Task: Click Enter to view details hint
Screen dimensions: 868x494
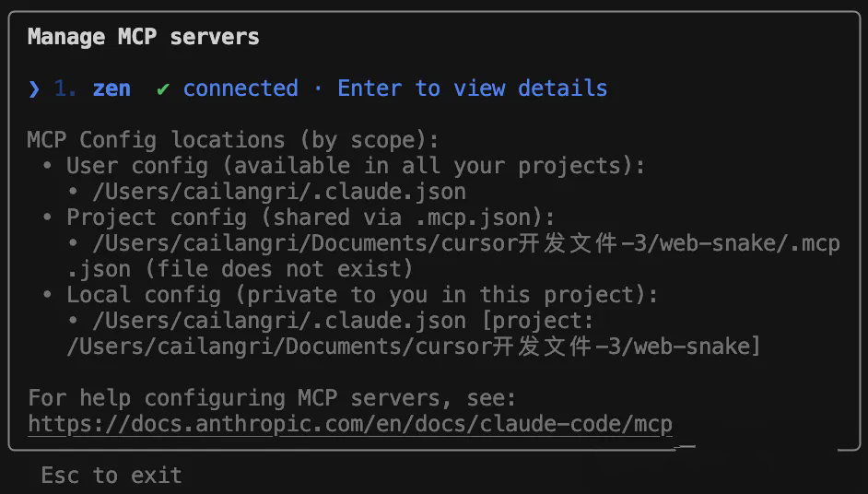Action: pyautogui.click(x=472, y=88)
